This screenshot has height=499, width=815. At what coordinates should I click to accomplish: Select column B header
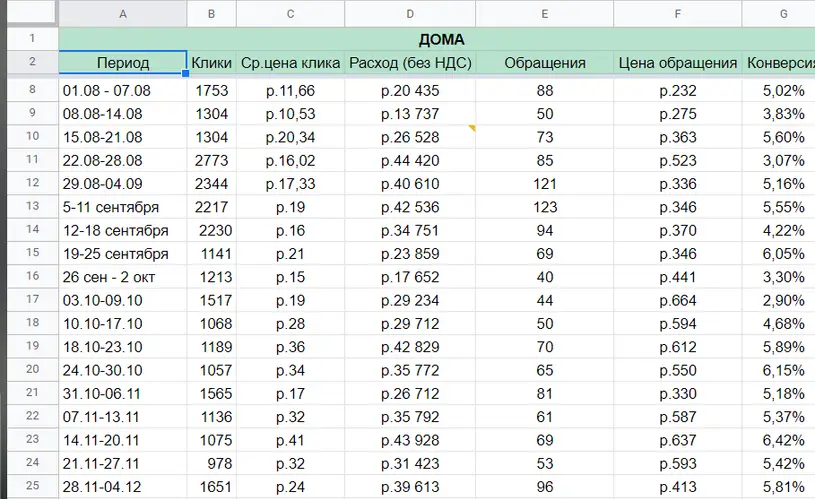pyautogui.click(x=212, y=14)
